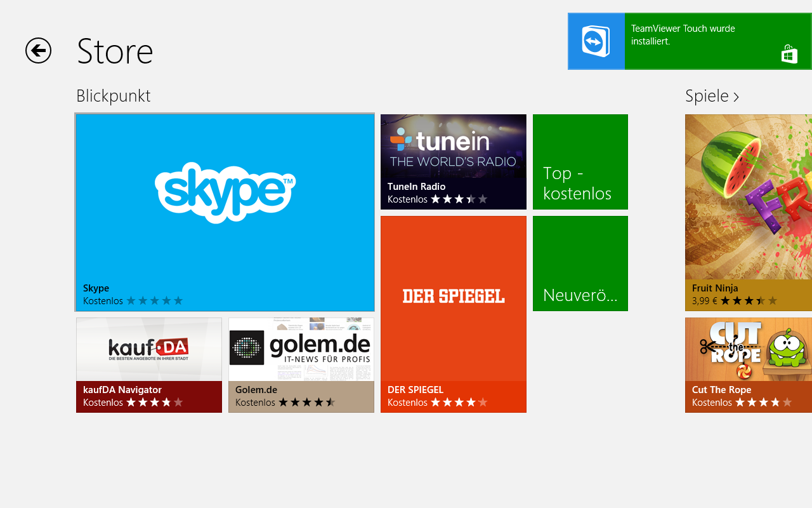Viewport: 812px width, 508px height.
Task: Click the TuneIn Radio Kostenlos rating
Action: (438, 199)
